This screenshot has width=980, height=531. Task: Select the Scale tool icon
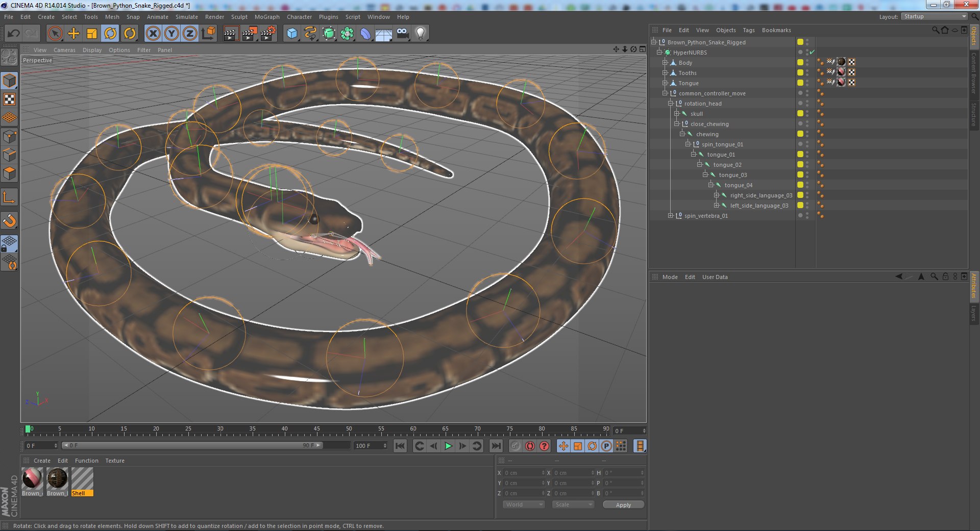click(92, 34)
